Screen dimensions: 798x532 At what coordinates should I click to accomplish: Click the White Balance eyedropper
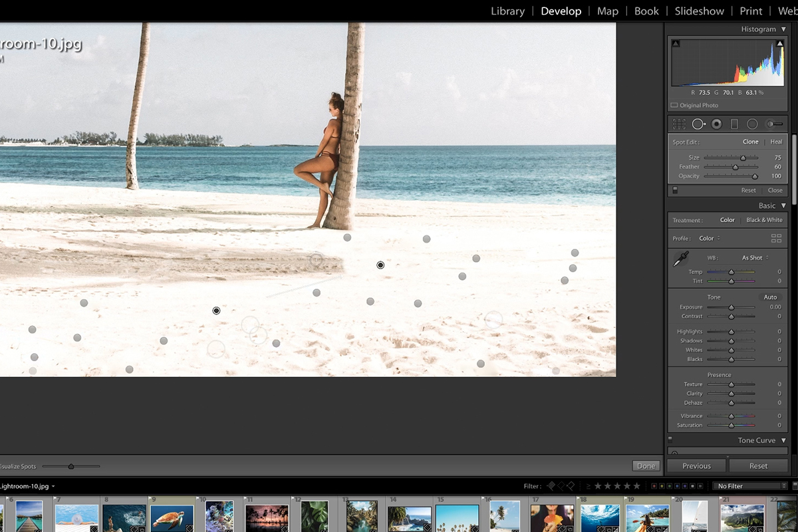[682, 260]
